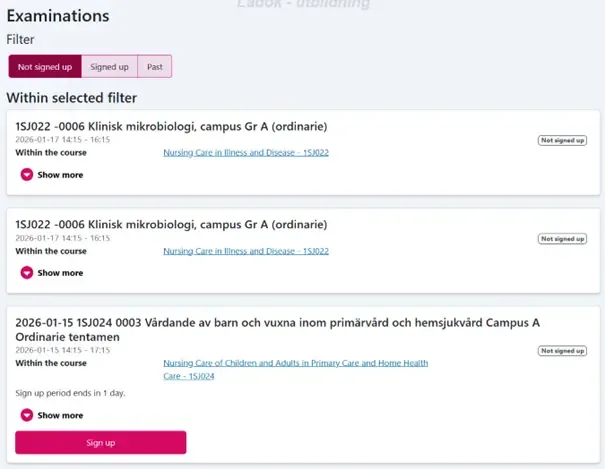Click the second Klinisk mikrobiologi exam title
The height and width of the screenshot is (469, 605).
point(171,223)
